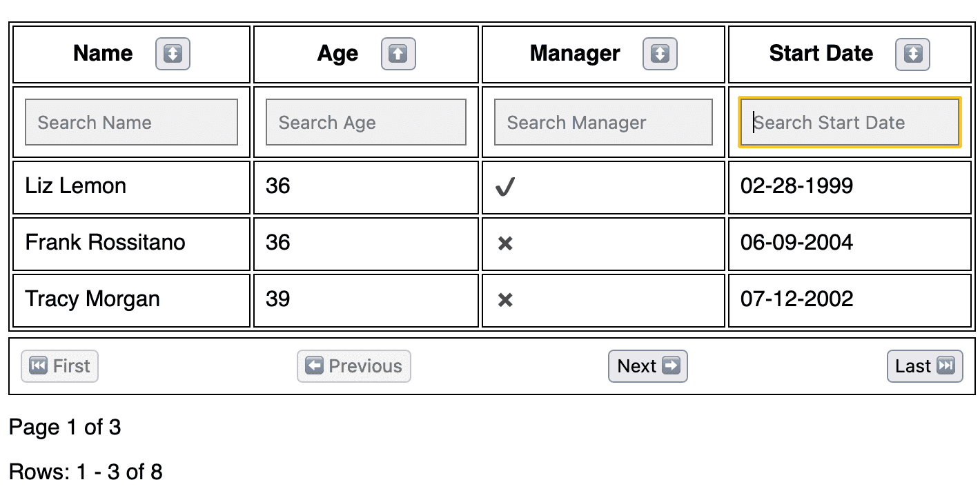Click the right arrow icon on Next button

point(672,366)
